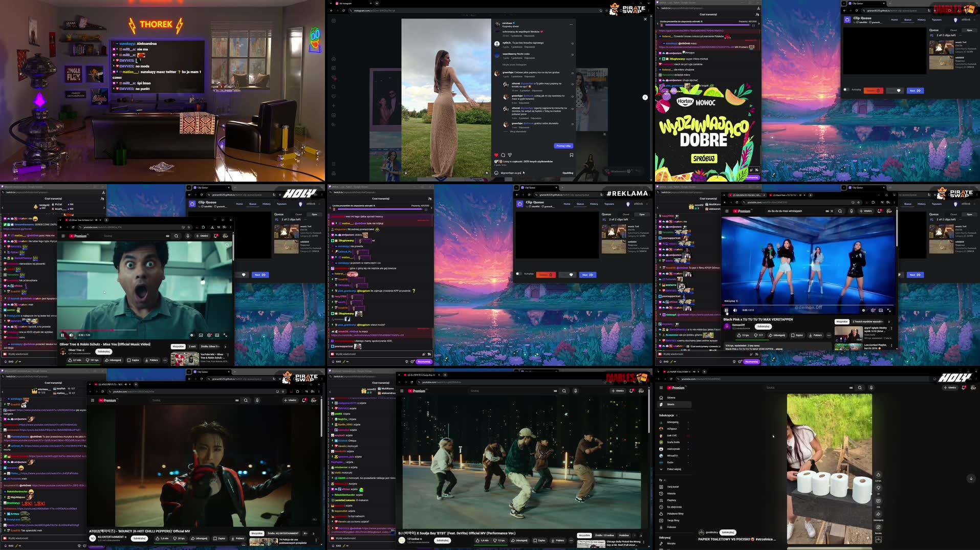Open menu for first suggestion under Black Pink chips
The width and height of the screenshot is (980, 550).
[891, 328]
